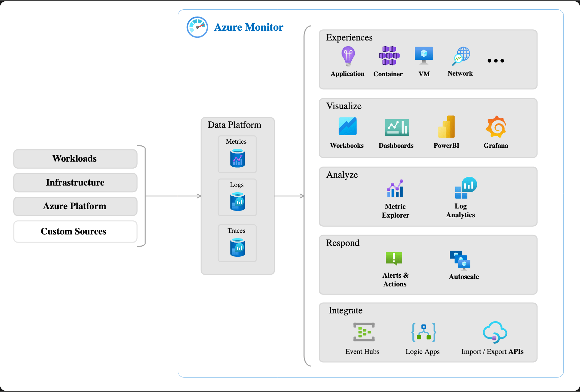
Task: Click the Container label text
Action: pos(388,74)
